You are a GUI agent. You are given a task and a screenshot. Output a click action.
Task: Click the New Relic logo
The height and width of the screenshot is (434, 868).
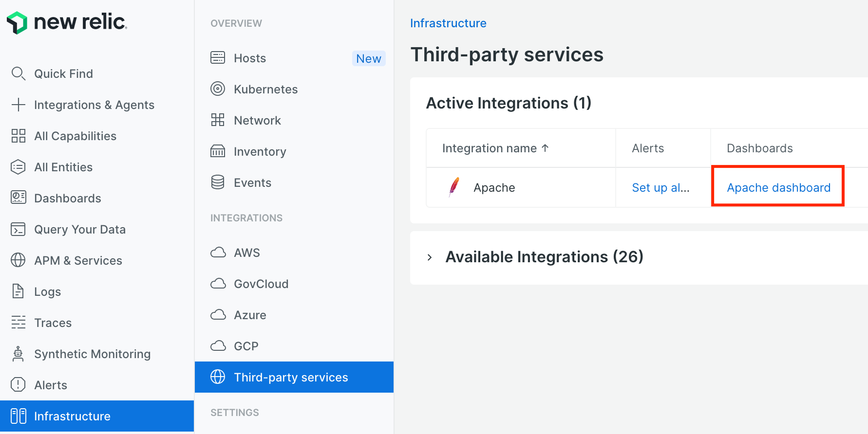(x=67, y=22)
